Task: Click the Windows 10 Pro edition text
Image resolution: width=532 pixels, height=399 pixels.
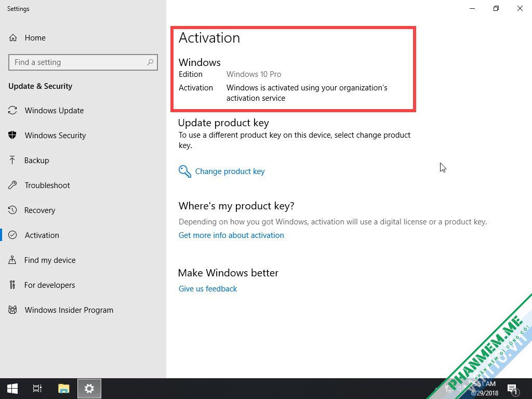Action: tap(254, 74)
